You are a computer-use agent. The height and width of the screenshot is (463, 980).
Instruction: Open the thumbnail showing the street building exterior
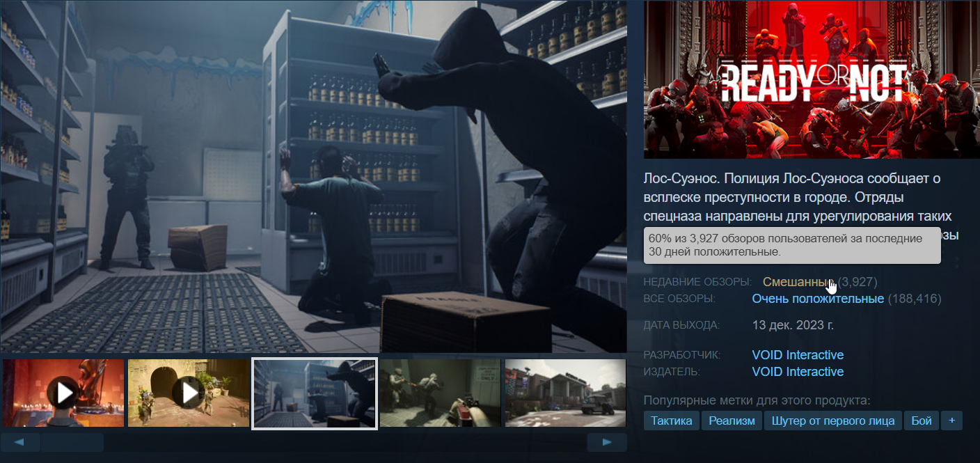coord(565,393)
